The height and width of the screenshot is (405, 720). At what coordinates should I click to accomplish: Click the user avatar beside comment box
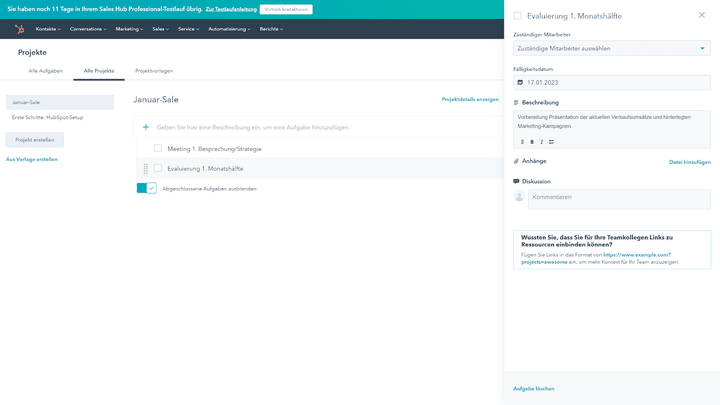point(519,197)
